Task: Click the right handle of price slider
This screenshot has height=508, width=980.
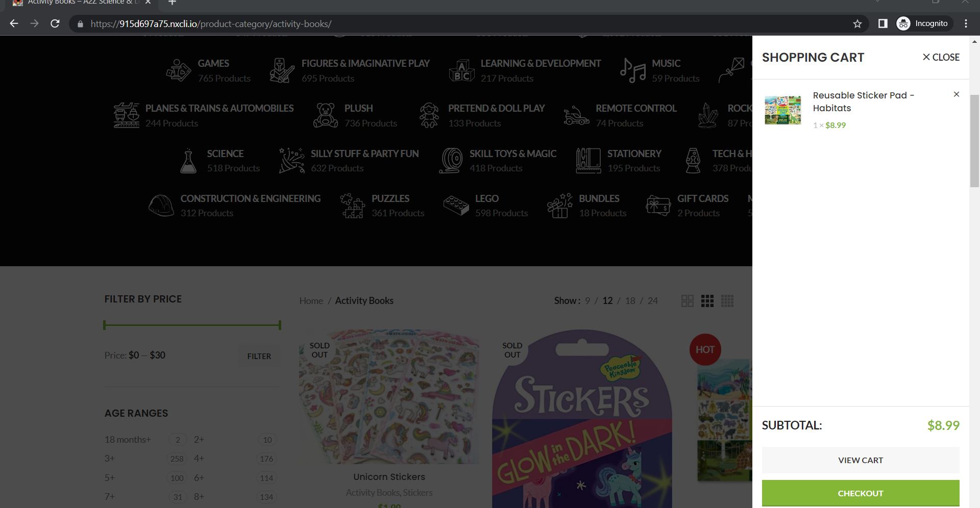Action: pyautogui.click(x=280, y=325)
